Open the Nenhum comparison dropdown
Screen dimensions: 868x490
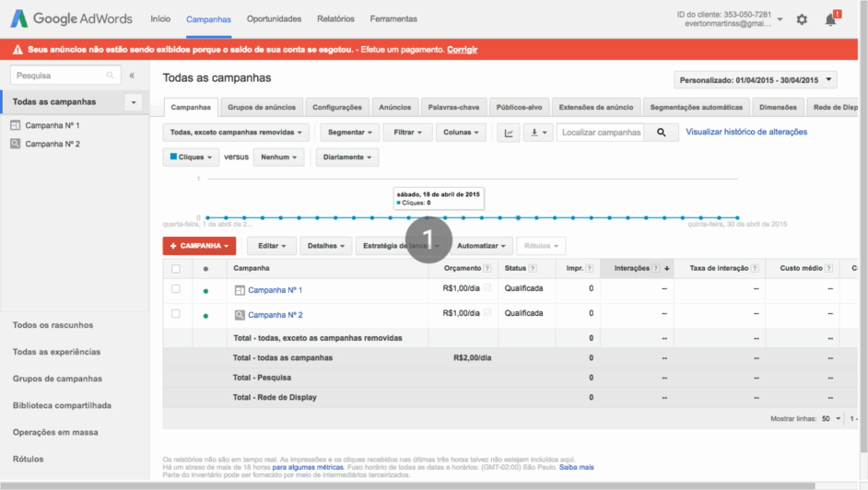coord(279,157)
